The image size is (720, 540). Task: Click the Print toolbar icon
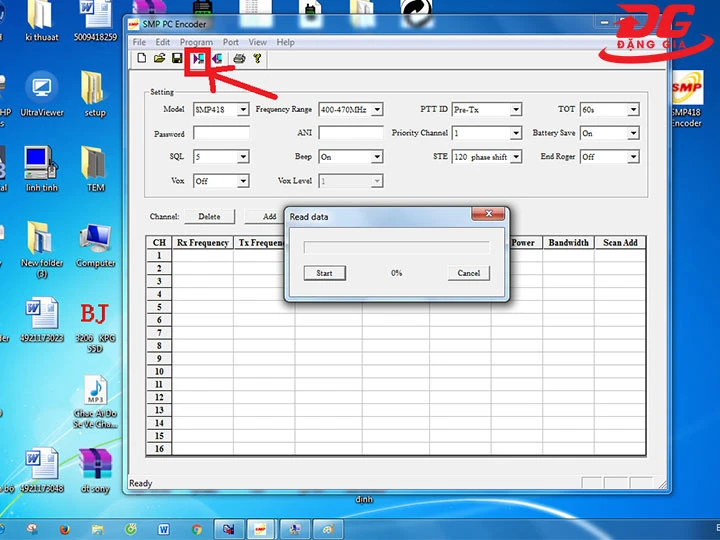239,59
